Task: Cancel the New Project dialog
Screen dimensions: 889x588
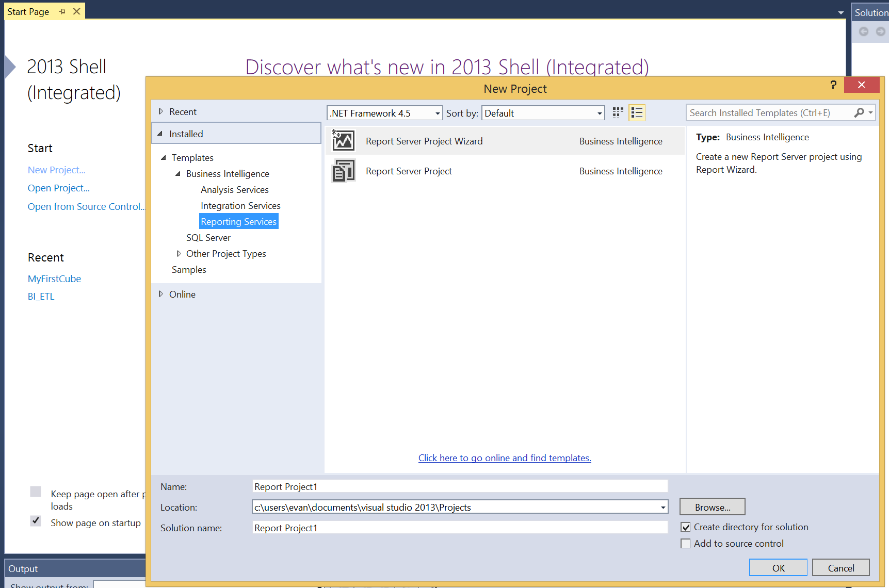Action: coord(841,568)
